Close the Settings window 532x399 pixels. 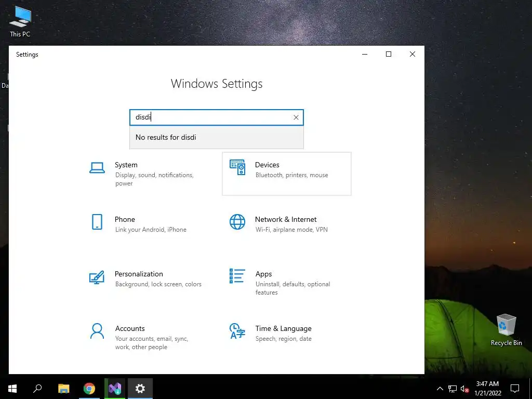coord(412,54)
